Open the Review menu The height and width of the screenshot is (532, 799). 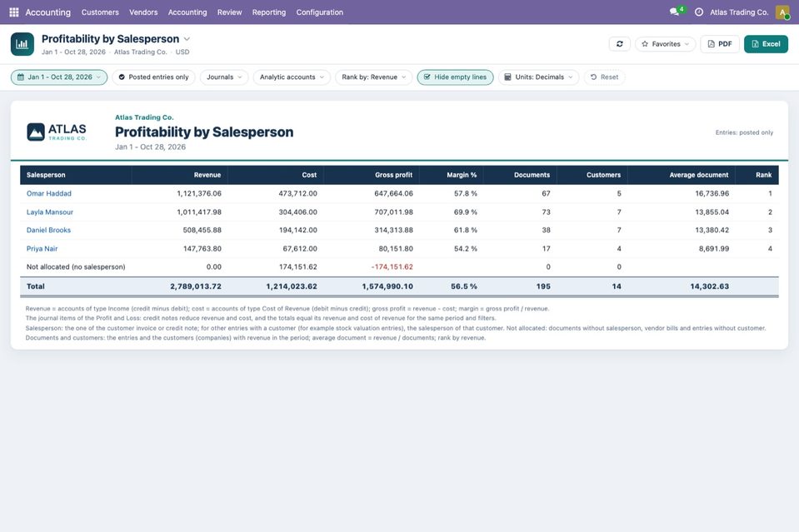tap(229, 12)
